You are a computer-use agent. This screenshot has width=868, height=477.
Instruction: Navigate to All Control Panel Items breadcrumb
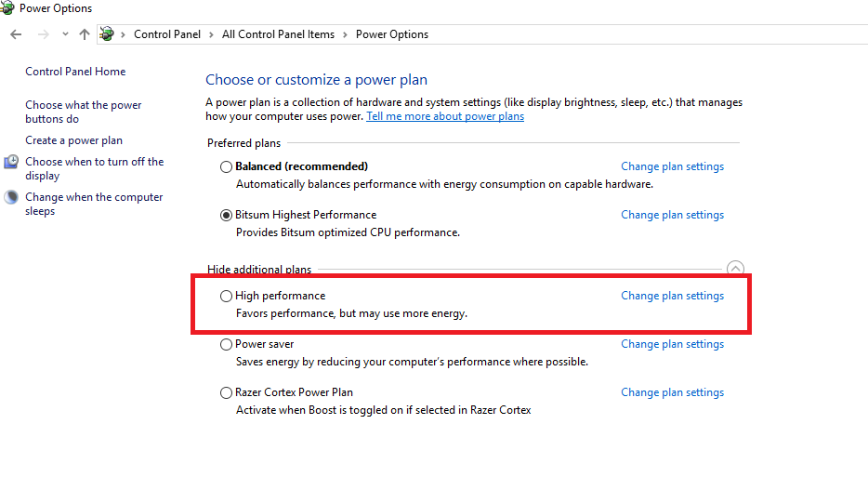pyautogui.click(x=278, y=34)
